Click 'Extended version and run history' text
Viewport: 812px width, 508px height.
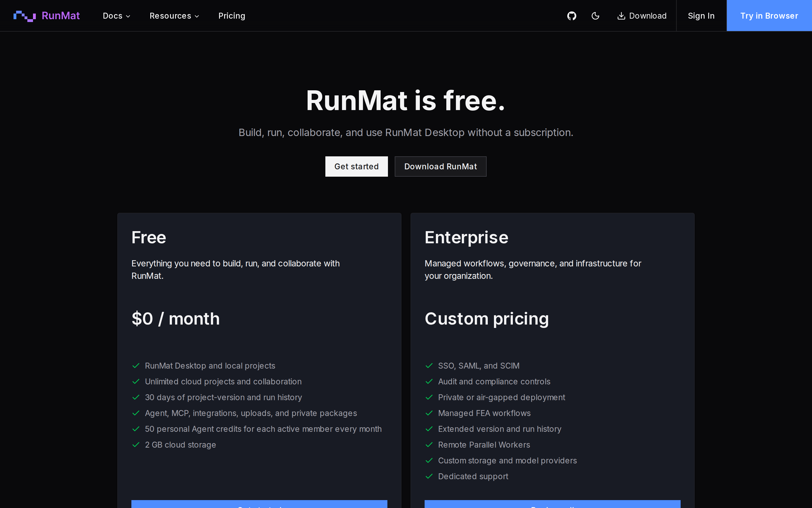point(500,429)
